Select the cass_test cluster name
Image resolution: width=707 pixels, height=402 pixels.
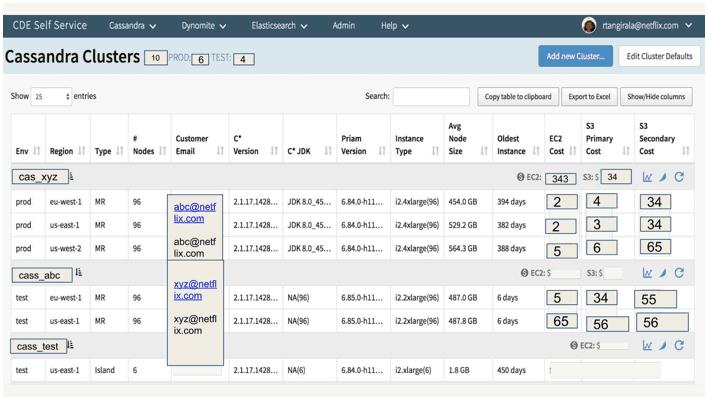pyautogui.click(x=38, y=346)
